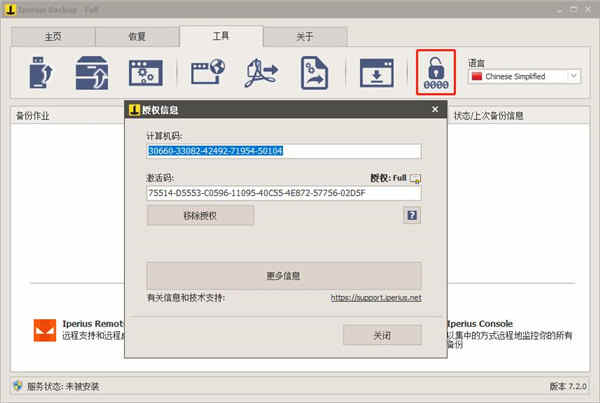
Task: Click the configuration file export icon
Action: (x=314, y=73)
